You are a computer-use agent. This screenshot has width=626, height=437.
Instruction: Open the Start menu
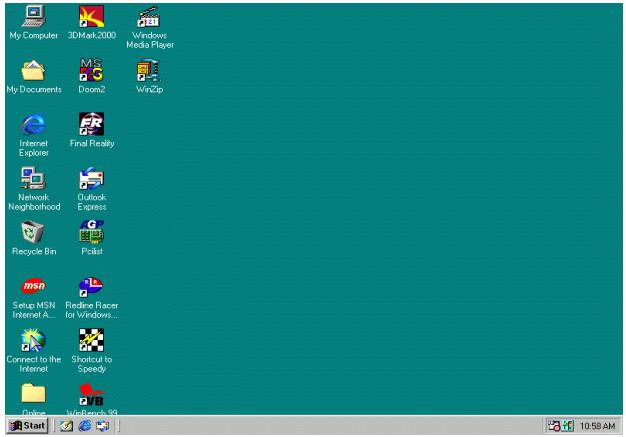point(27,426)
